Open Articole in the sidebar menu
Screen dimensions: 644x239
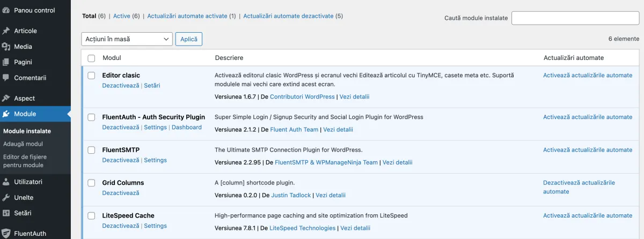pos(25,31)
